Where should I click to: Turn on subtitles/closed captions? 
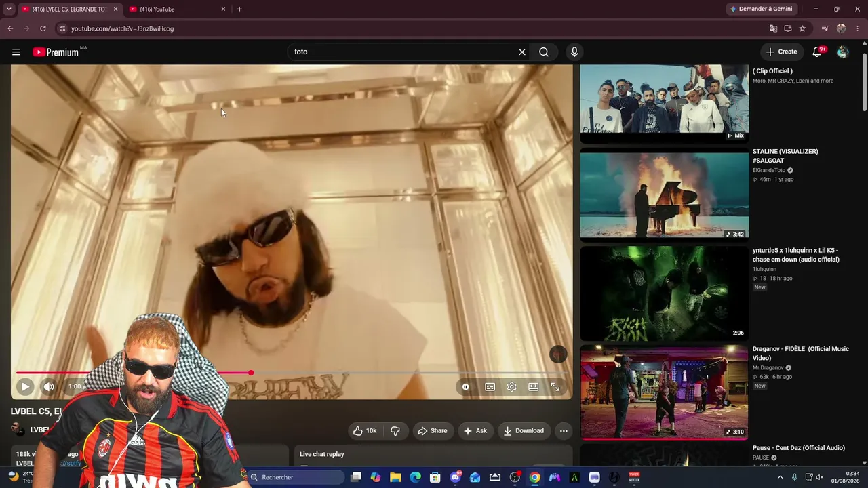(x=490, y=387)
